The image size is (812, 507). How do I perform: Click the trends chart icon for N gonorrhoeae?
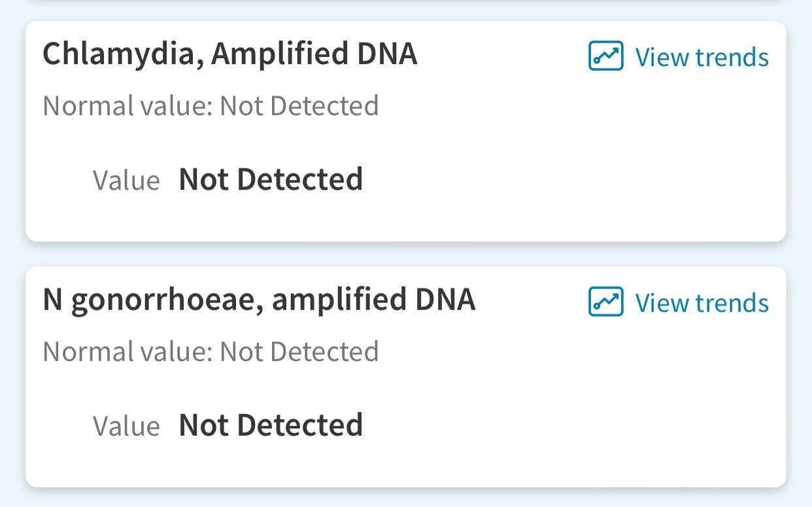click(x=605, y=302)
